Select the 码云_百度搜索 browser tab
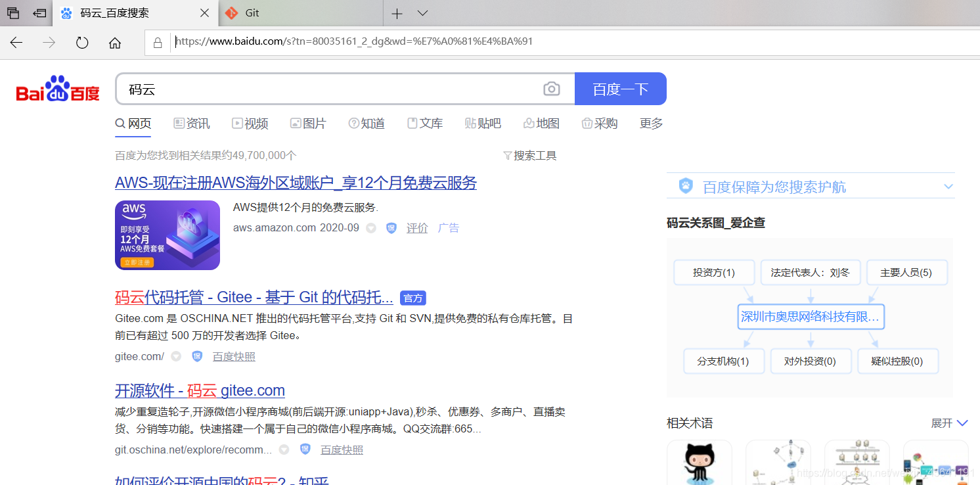Viewport: 980px width, 485px height. [135, 13]
